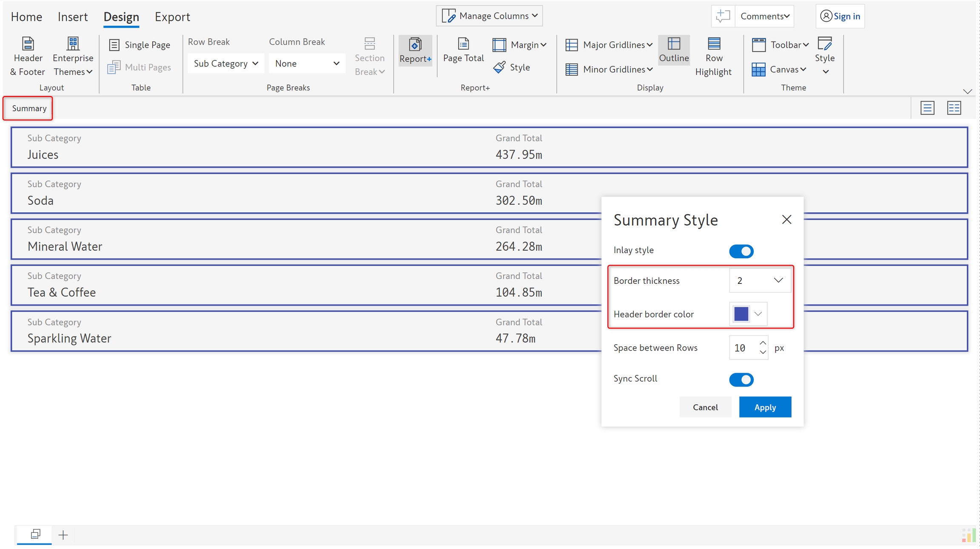Click the Header border color swatch
The height and width of the screenshot is (549, 980).
coord(741,314)
